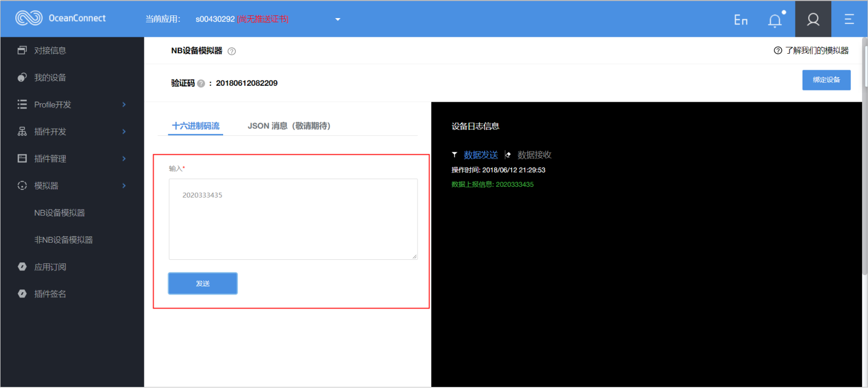Click the help icon beside NB设备模拟器 title

tap(232, 51)
